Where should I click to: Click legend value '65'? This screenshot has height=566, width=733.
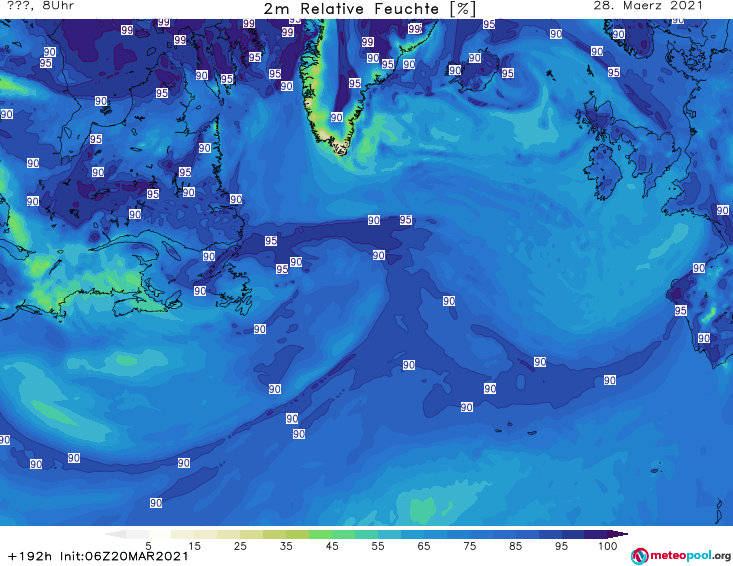[x=424, y=546]
